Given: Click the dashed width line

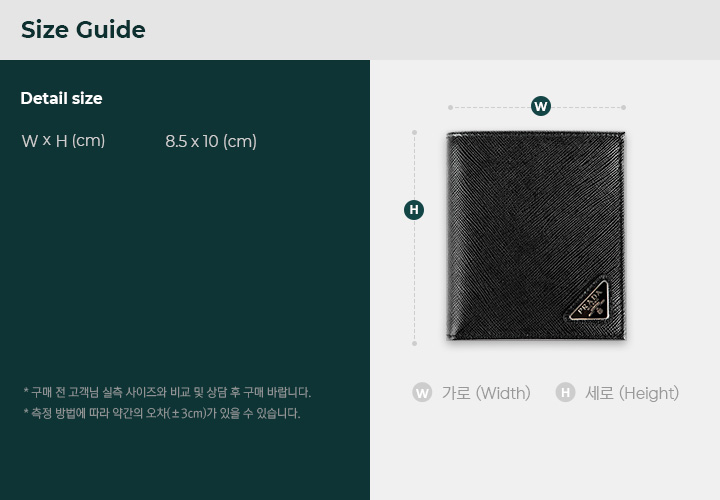Looking at the screenshot, I should 537,107.
